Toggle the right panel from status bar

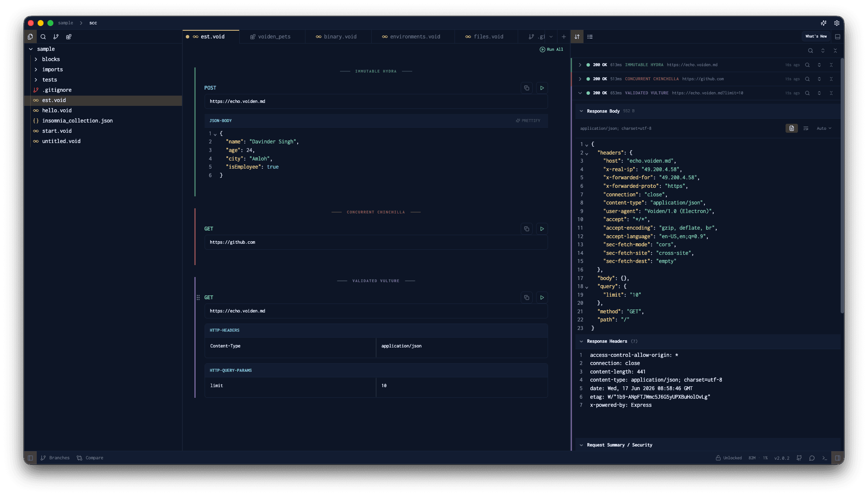pyautogui.click(x=838, y=458)
